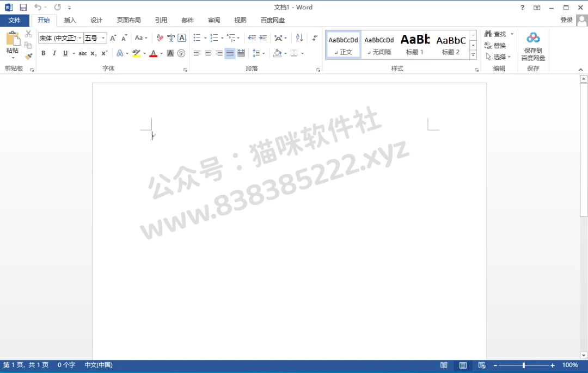Clear all formatting with eraser icon

[160, 38]
